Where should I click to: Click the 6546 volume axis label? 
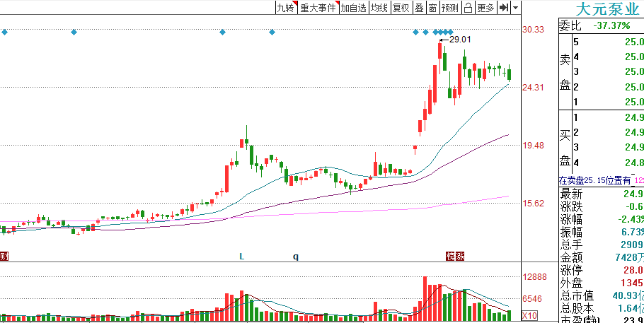click(532, 299)
